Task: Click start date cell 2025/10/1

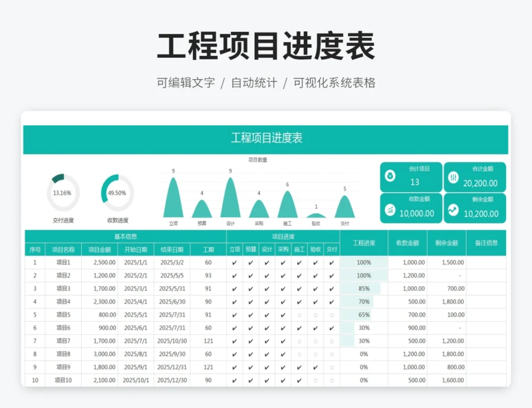Action: click(136, 381)
